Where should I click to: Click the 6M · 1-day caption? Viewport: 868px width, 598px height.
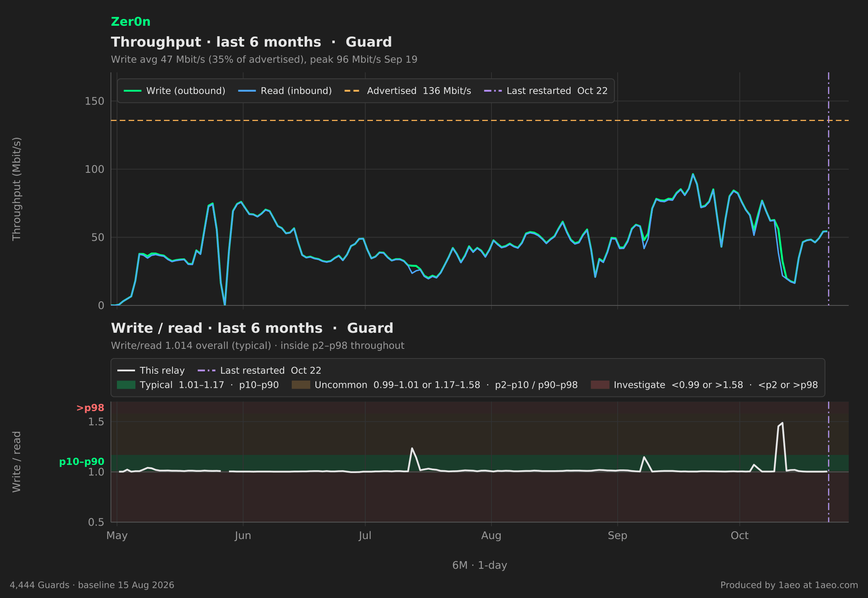[480, 565]
